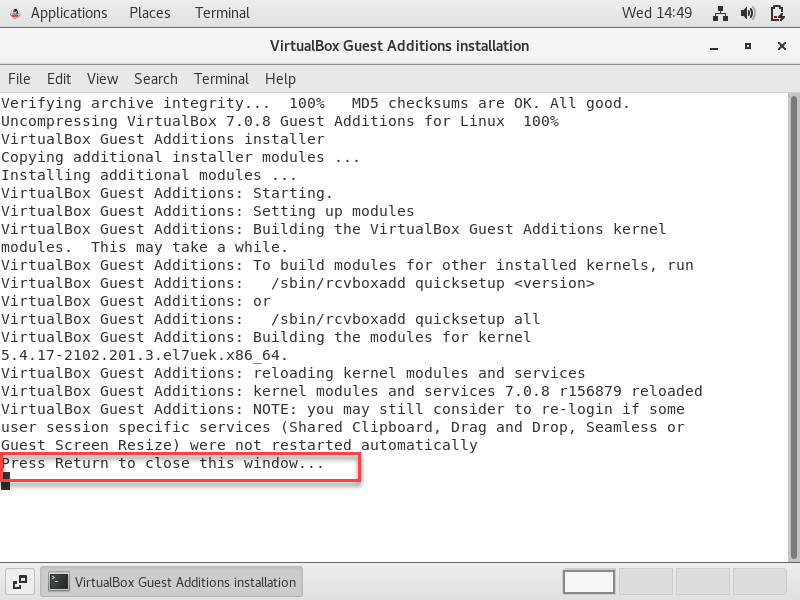Open the Help menu
The height and width of the screenshot is (600, 800).
(280, 79)
